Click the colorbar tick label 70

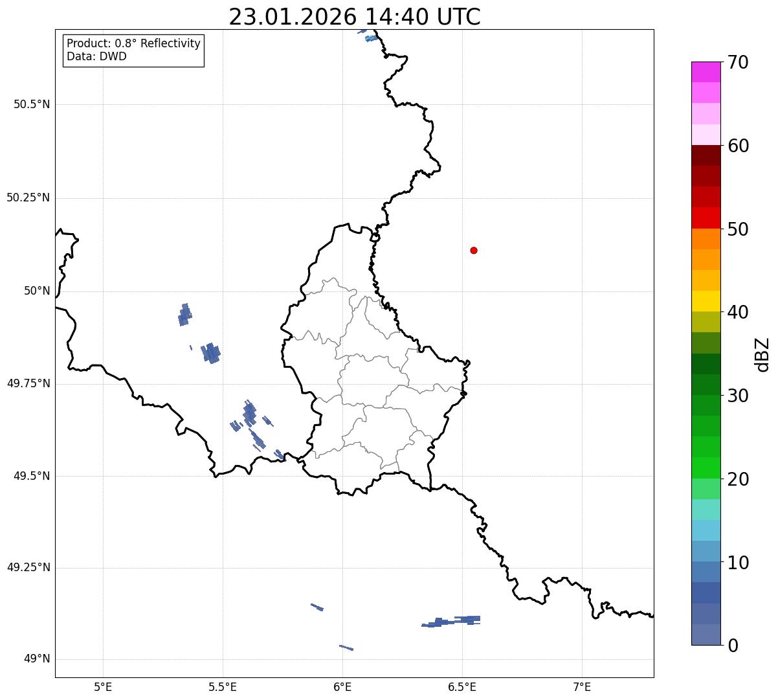(x=738, y=62)
